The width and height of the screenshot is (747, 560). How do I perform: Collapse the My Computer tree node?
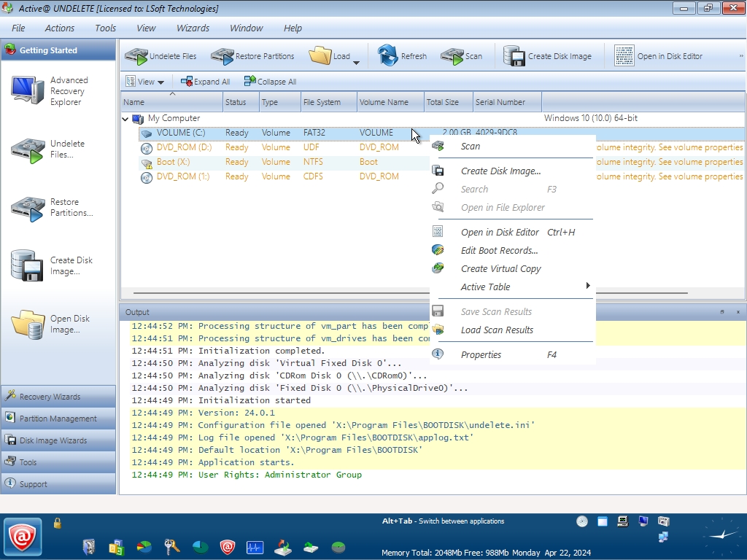[125, 119]
